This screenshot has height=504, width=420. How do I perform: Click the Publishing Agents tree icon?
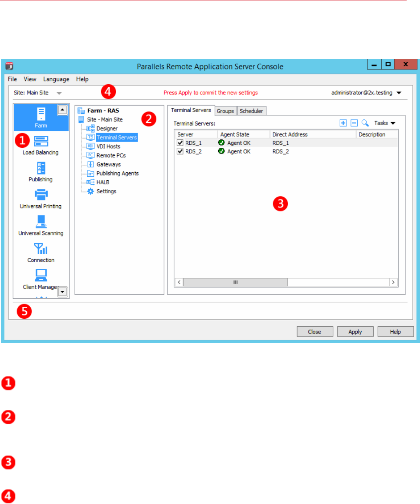click(x=90, y=173)
